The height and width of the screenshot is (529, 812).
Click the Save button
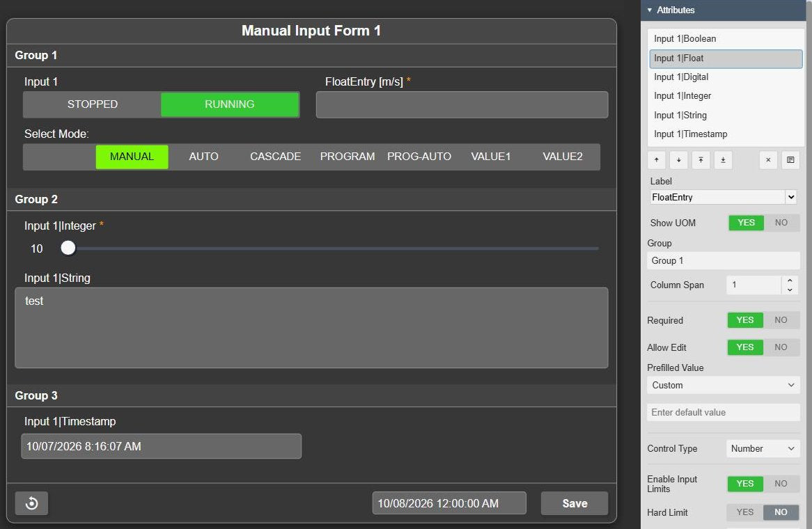pyautogui.click(x=575, y=503)
